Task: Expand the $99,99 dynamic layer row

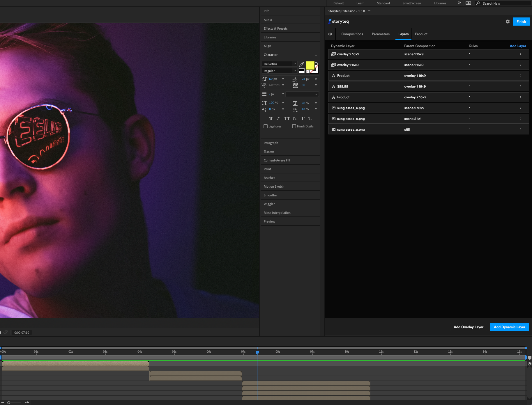Action: point(520,86)
